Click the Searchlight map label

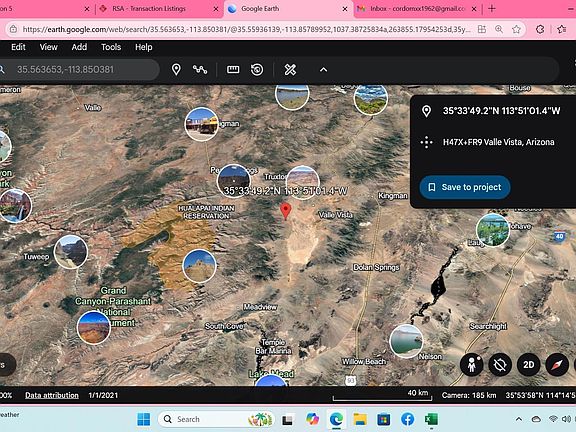(488, 326)
